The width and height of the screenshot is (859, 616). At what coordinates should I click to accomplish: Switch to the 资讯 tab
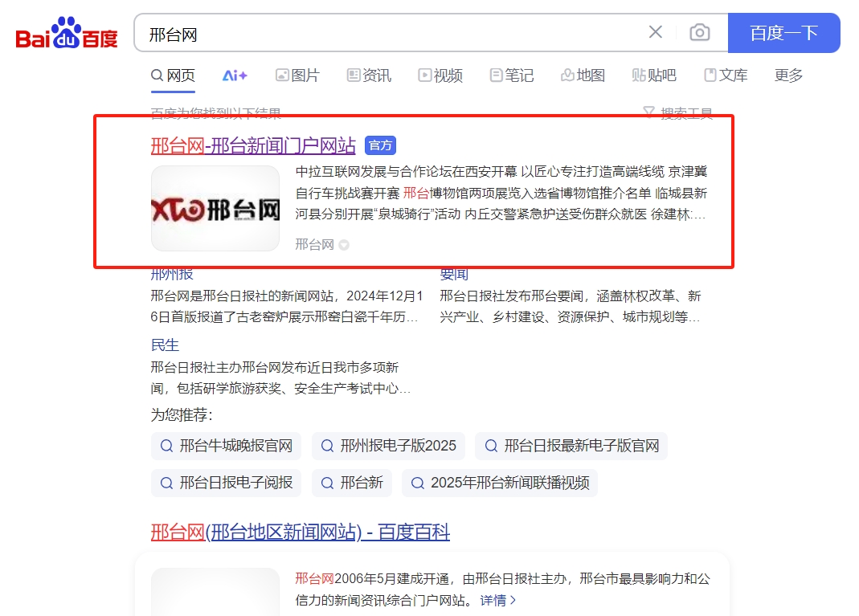[x=370, y=75]
